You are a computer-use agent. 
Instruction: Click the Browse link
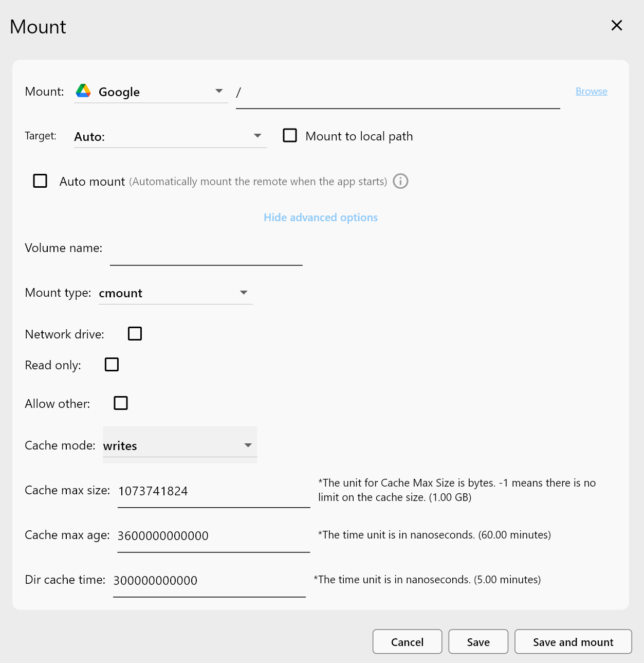[x=591, y=91]
